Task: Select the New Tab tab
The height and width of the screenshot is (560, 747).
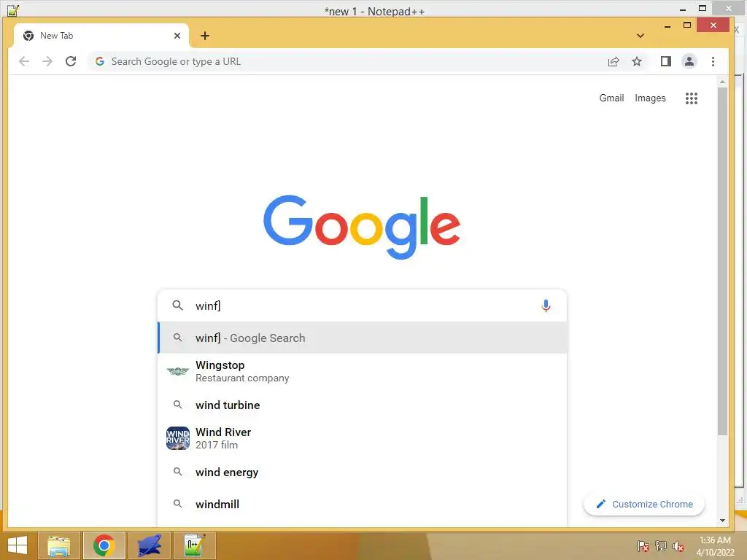Action: click(x=101, y=36)
